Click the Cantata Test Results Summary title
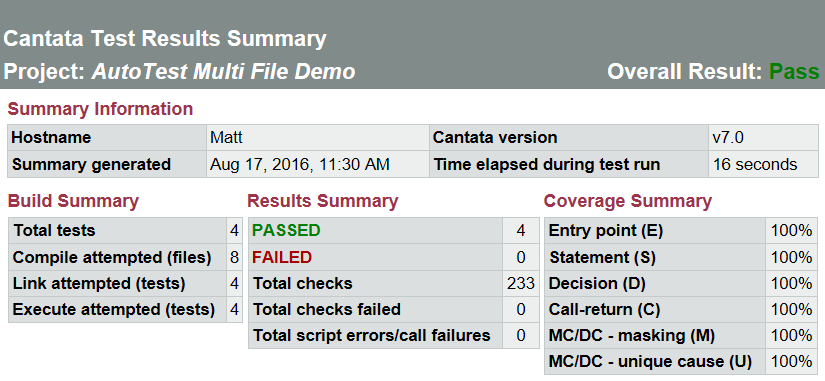This screenshot has width=825, height=381. pos(165,39)
